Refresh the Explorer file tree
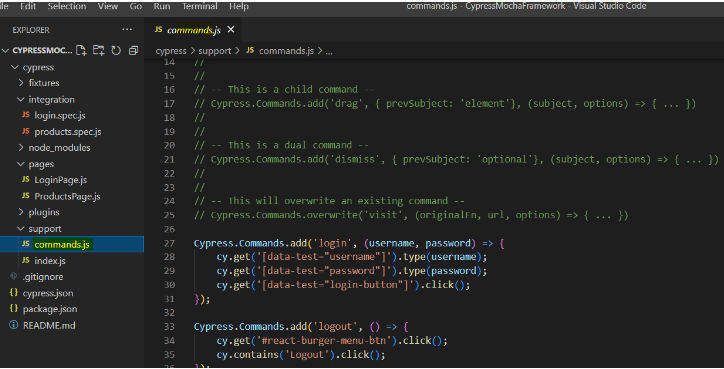This screenshot has height=369, width=724. point(116,50)
